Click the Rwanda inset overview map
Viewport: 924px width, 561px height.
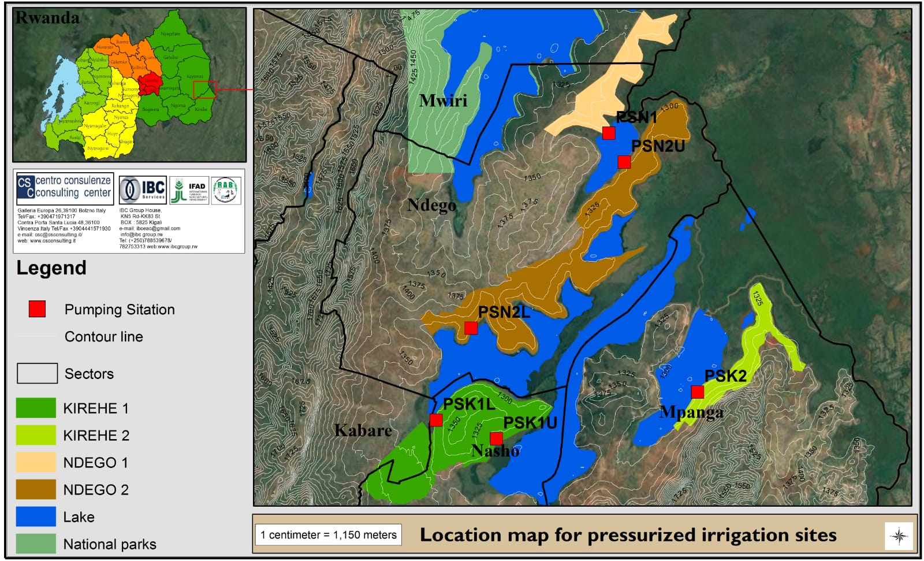click(129, 85)
